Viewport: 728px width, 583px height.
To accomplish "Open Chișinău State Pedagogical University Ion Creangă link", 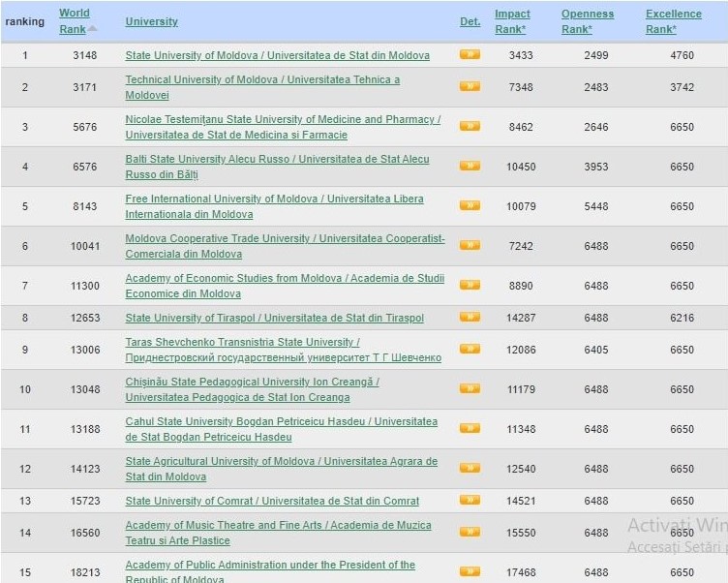I will 252,389.
